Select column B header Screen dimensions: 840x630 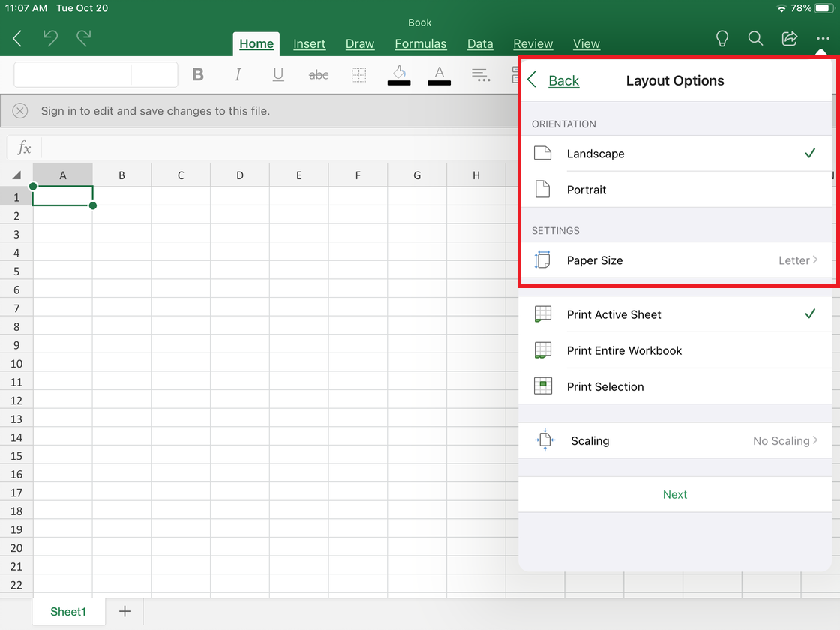click(121, 175)
